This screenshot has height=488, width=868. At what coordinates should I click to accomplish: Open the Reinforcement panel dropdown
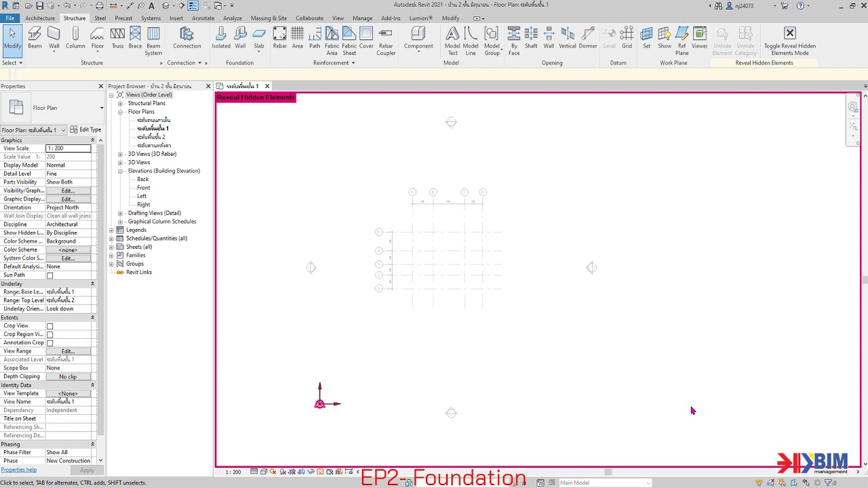(x=334, y=63)
